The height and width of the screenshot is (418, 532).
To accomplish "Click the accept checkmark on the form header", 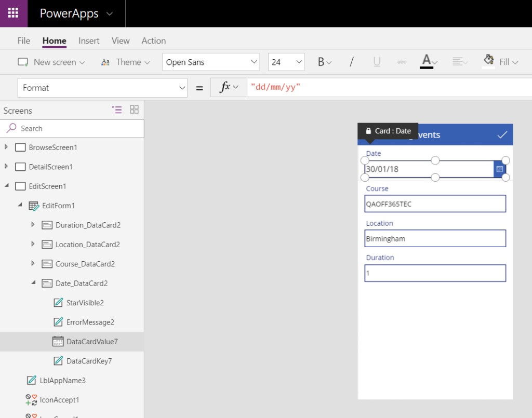I will click(x=502, y=134).
